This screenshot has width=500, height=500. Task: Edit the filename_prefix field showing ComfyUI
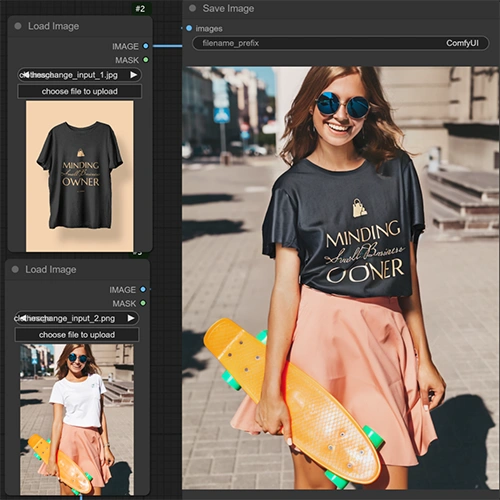coord(341,43)
